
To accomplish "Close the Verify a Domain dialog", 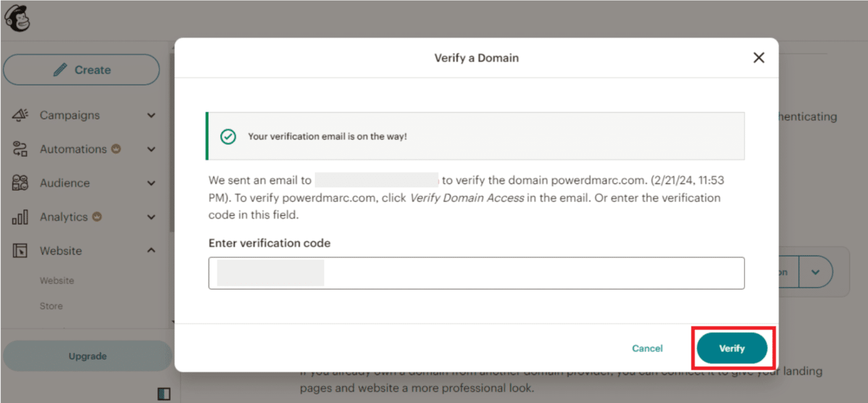I will tap(758, 57).
